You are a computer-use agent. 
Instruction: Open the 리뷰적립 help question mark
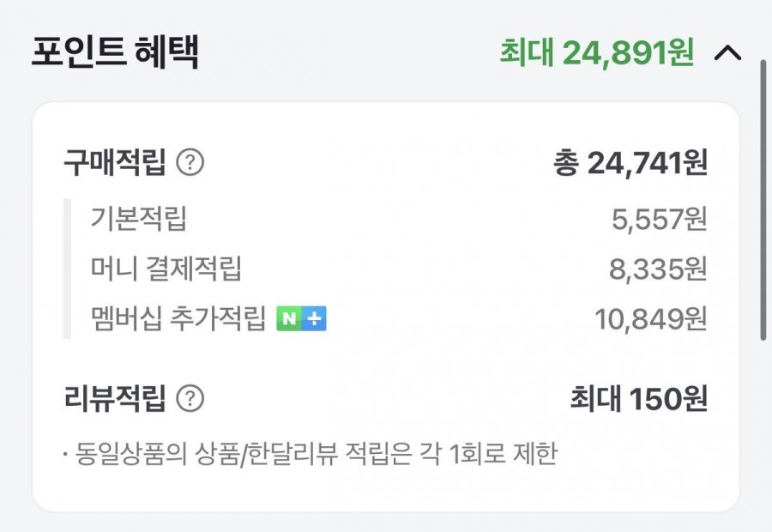pos(190,398)
